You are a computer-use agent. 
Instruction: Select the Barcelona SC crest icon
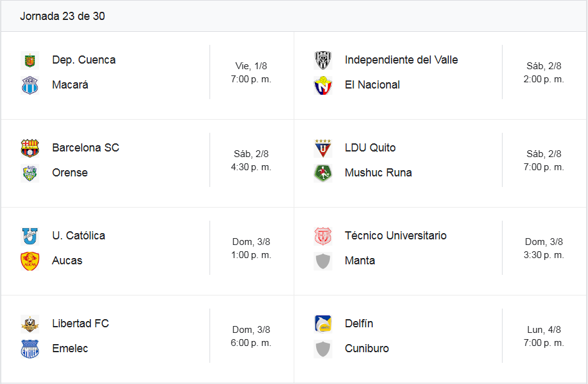(x=30, y=148)
